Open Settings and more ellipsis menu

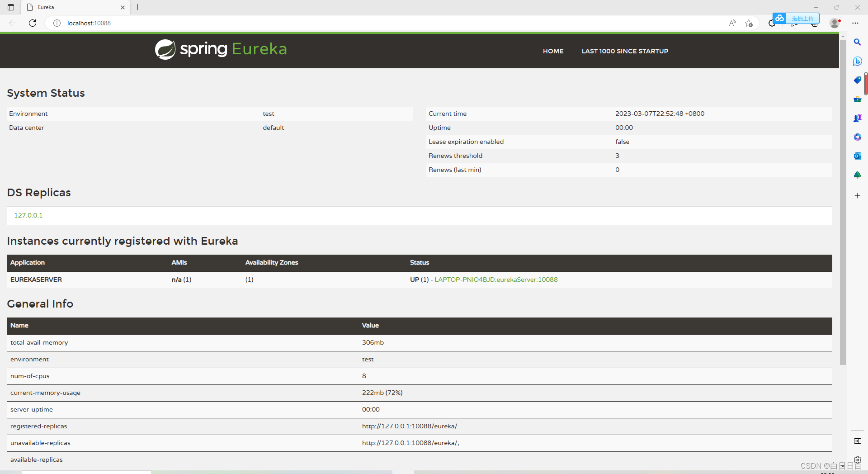point(855,23)
